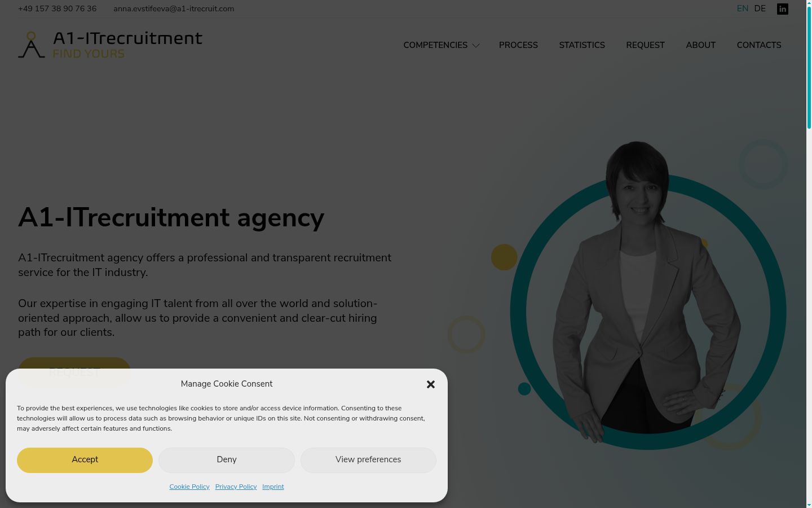Viewport: 812px width, 508px height.
Task: Call the phone number +49 157 38 90 76 36
Action: 57,9
